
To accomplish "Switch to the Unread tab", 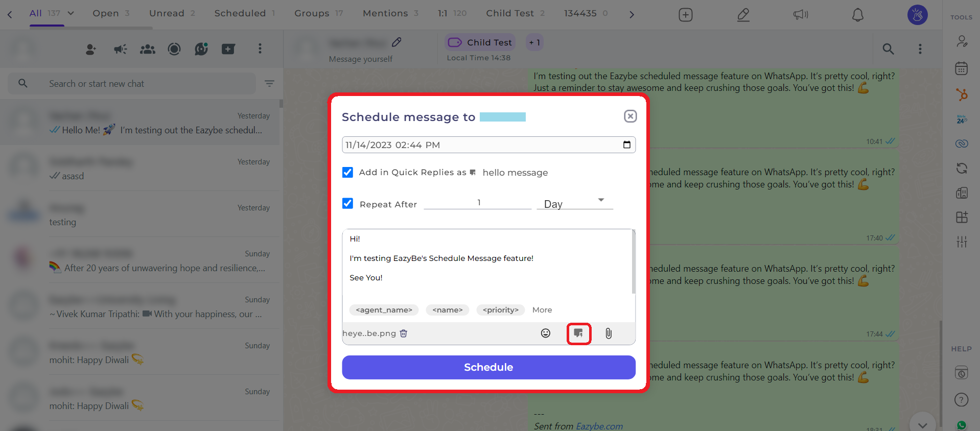I will point(172,13).
